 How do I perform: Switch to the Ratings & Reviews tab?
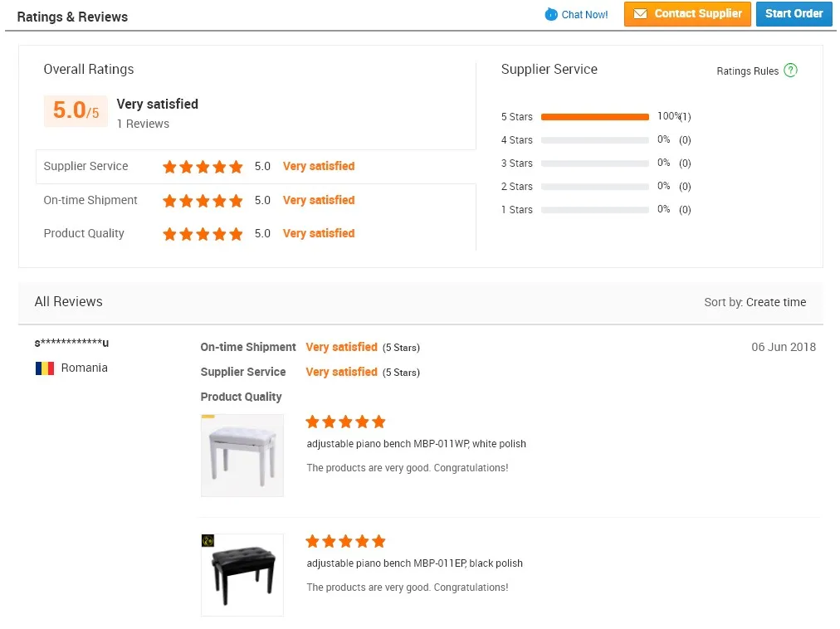tap(74, 17)
